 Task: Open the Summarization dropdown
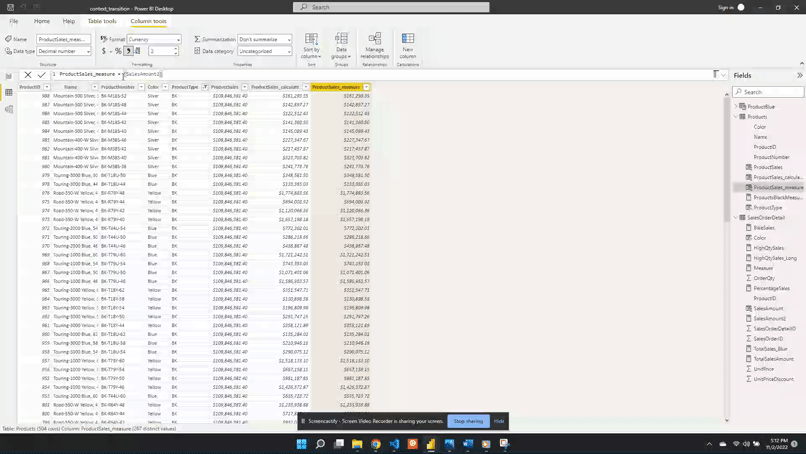pos(265,40)
